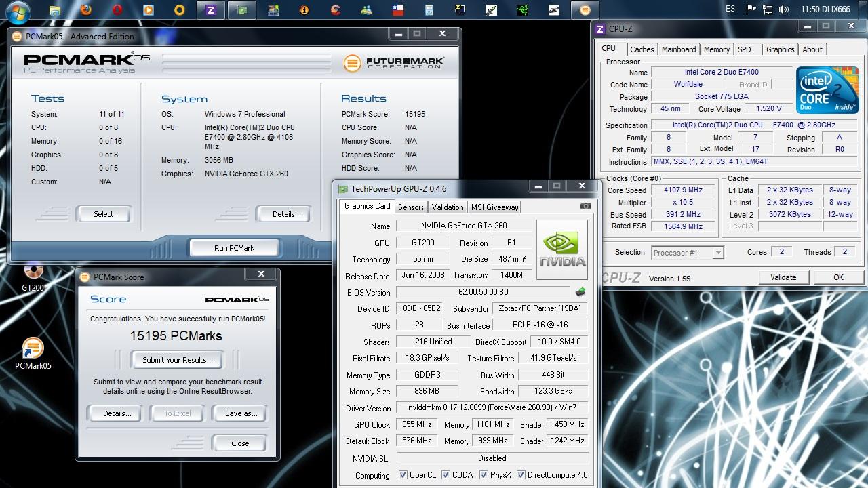Click the red CCleaner taskbar icon
This screenshot has height=488, width=868.
(x=335, y=10)
